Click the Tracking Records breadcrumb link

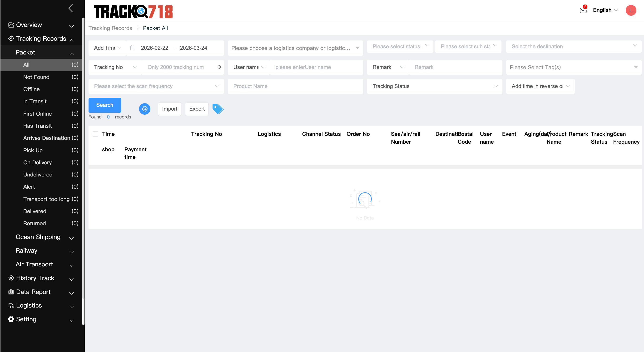click(x=110, y=28)
